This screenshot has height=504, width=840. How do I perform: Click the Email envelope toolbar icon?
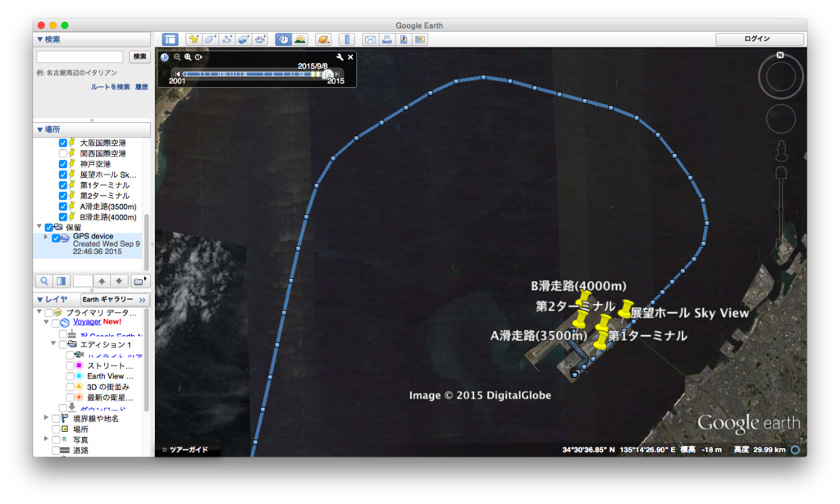point(370,39)
